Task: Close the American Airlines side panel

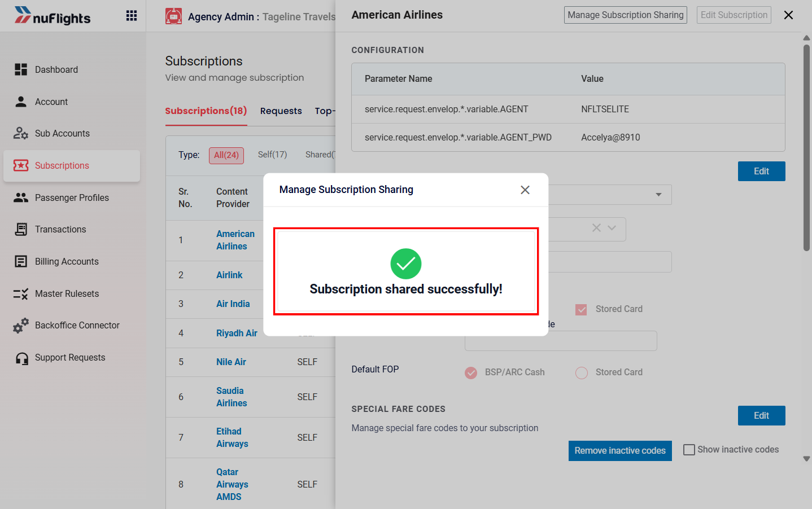Action: coord(789,15)
